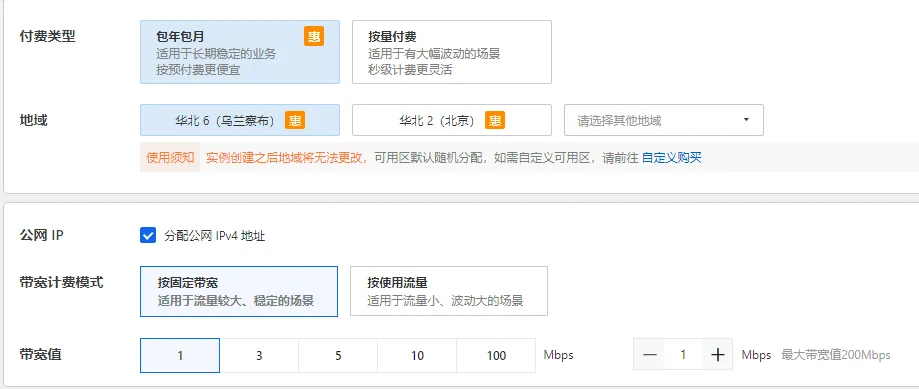
Task: Click the 使用须知 label
Action: 170,157
